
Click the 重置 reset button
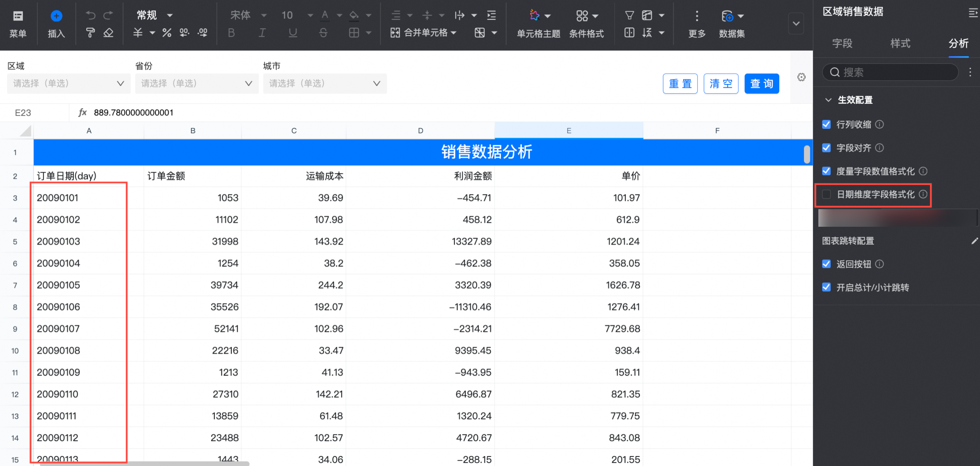click(x=680, y=84)
